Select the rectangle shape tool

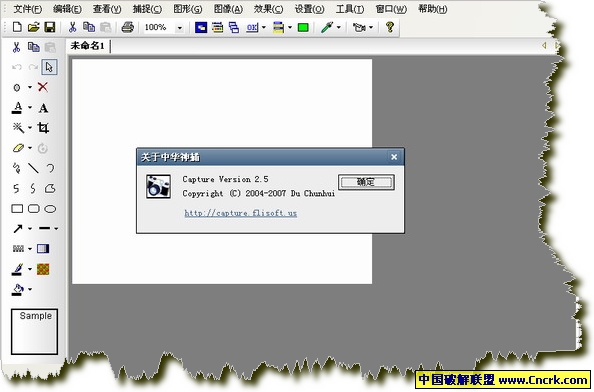coord(17,209)
